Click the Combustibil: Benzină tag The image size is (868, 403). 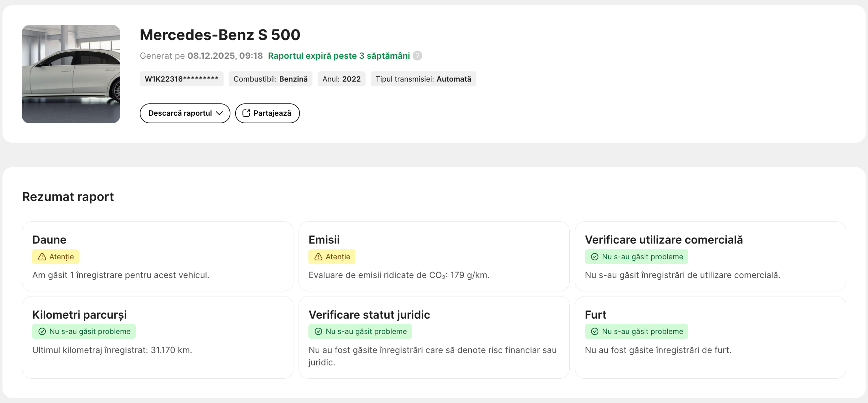pos(270,79)
